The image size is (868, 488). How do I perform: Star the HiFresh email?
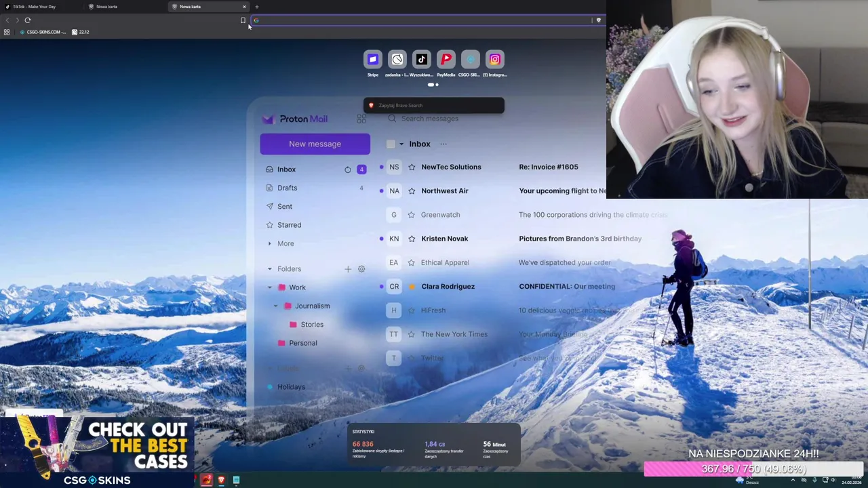(x=412, y=310)
